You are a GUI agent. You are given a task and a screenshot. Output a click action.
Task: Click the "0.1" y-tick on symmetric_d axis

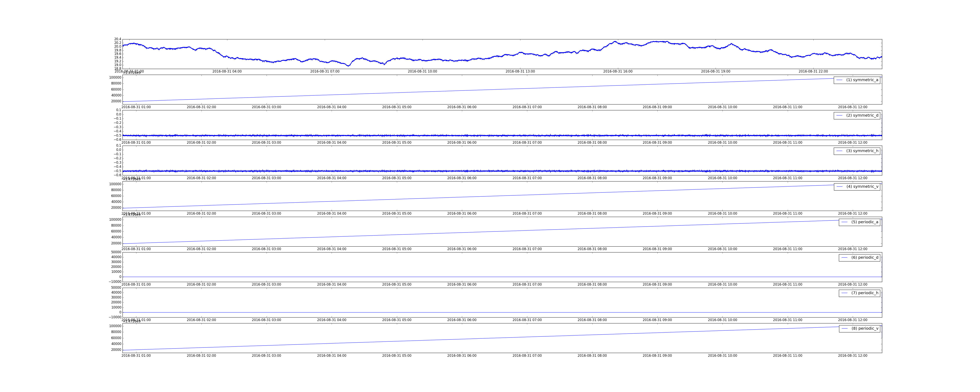(x=119, y=110)
